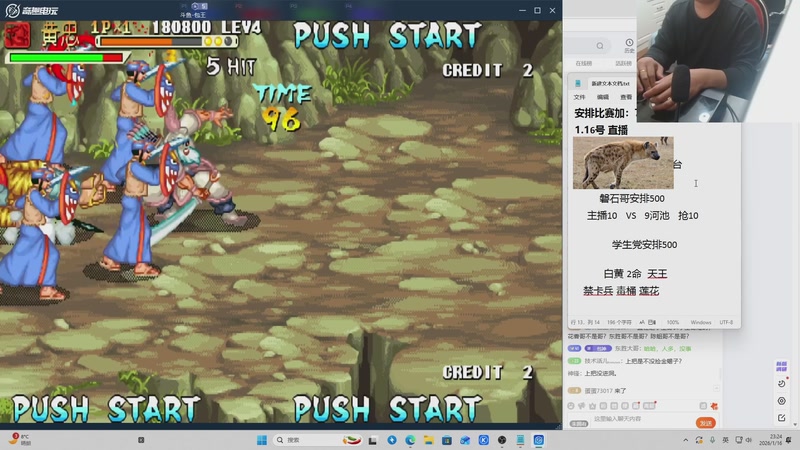Click the edit note icon in sidebar
The width and height of the screenshot is (800, 450).
coord(782,418)
